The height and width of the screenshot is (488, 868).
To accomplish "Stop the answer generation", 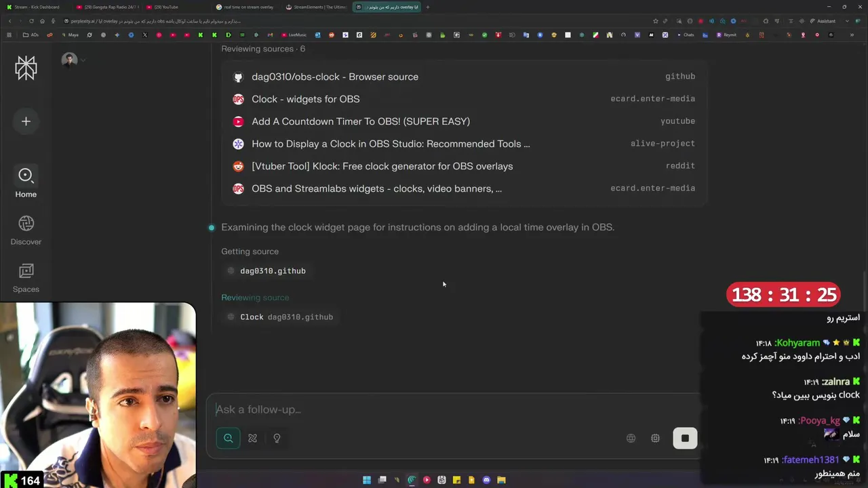I will coord(685,439).
